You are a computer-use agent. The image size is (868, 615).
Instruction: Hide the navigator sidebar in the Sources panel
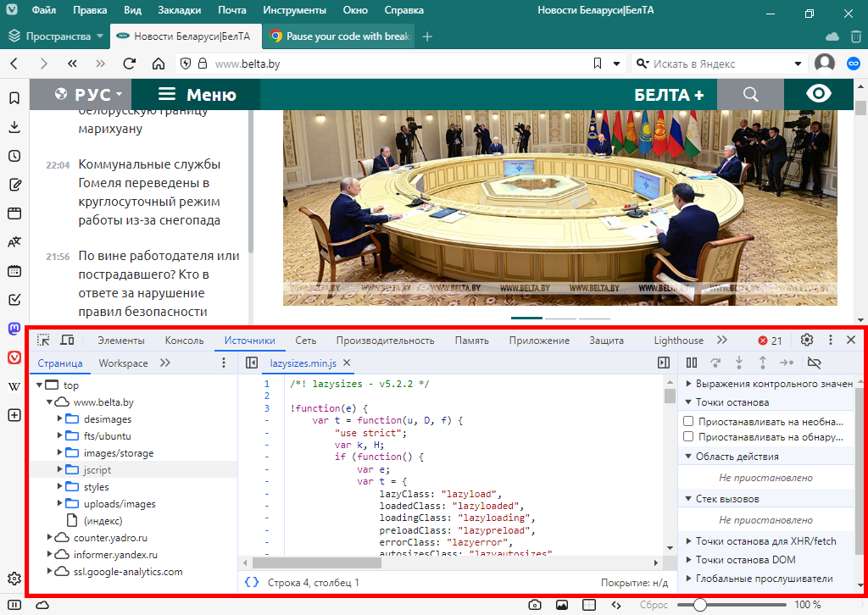click(251, 363)
